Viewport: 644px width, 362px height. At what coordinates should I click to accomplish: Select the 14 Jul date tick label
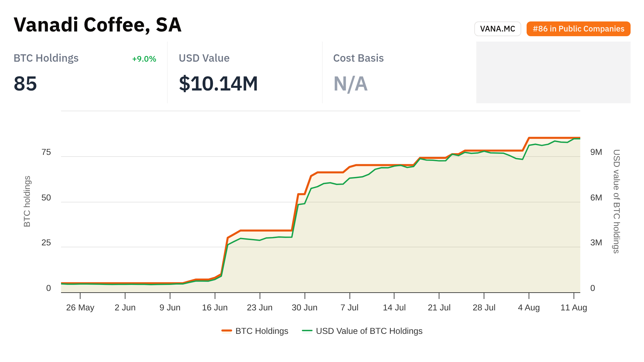(x=394, y=308)
